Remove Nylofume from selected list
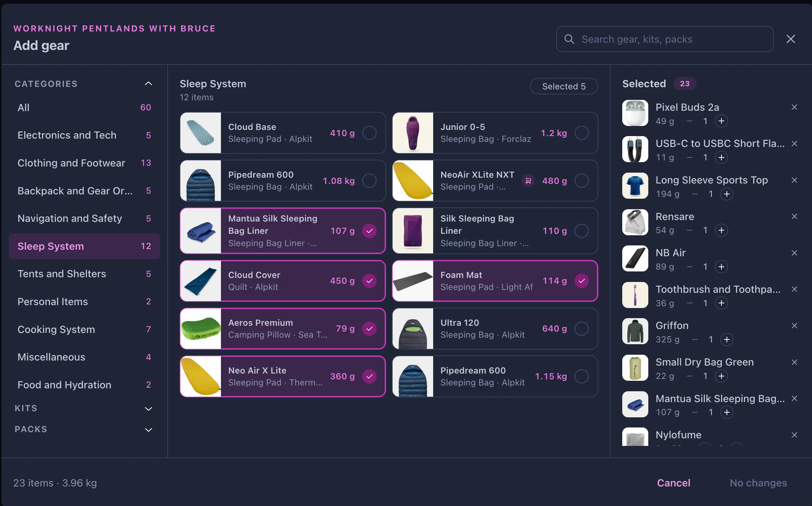This screenshot has width=812, height=506. coord(794,435)
